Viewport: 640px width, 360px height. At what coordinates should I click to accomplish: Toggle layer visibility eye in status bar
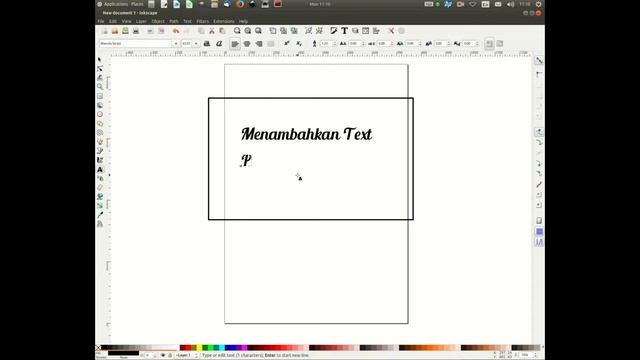point(163,356)
